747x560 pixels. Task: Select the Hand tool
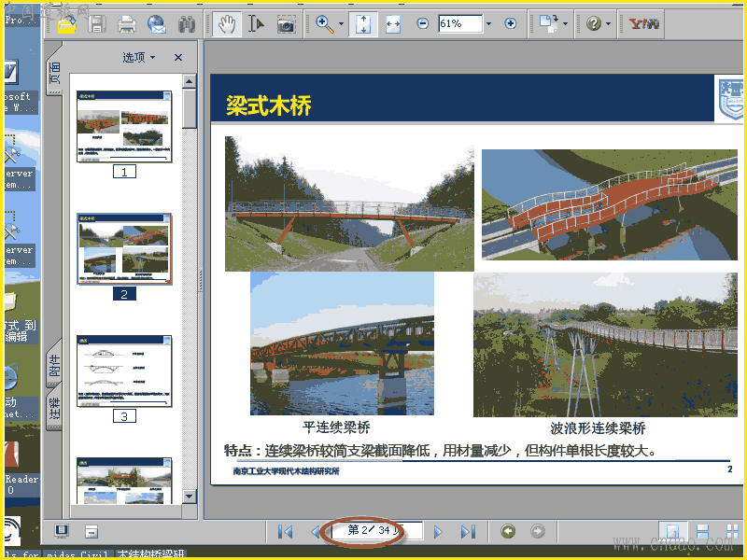coord(227,23)
